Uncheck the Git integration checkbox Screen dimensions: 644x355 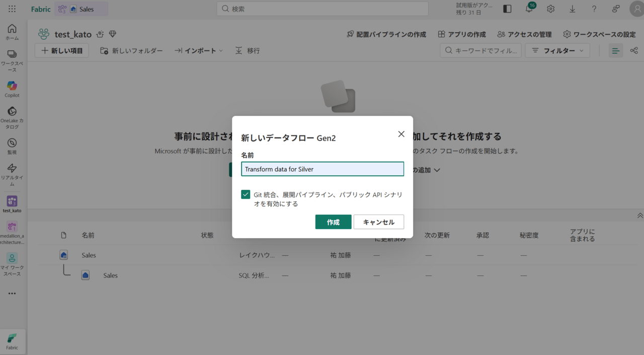(x=246, y=194)
